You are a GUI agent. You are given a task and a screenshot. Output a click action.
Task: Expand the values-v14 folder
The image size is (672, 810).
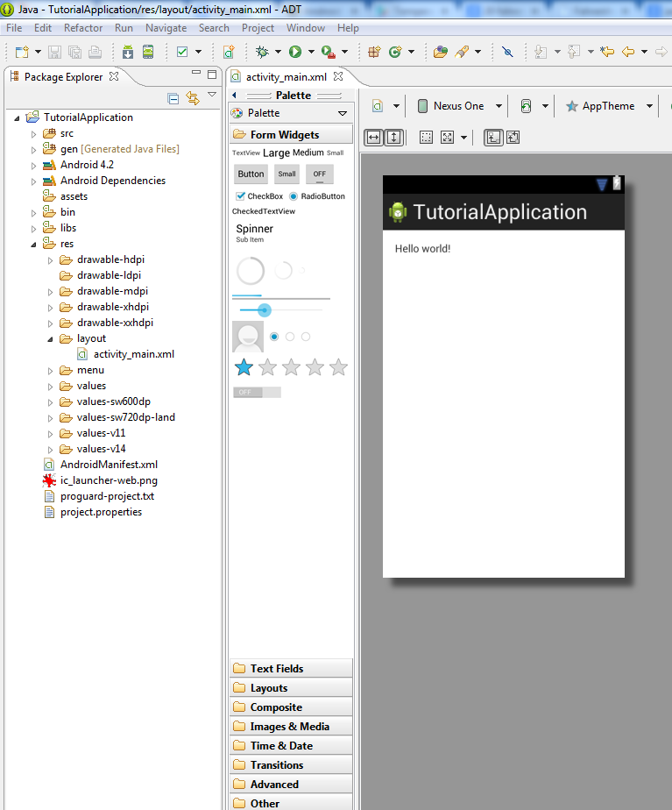[50, 450]
